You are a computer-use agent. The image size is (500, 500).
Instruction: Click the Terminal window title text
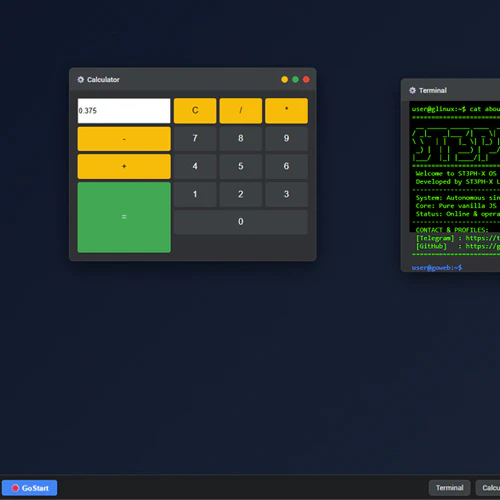point(433,90)
